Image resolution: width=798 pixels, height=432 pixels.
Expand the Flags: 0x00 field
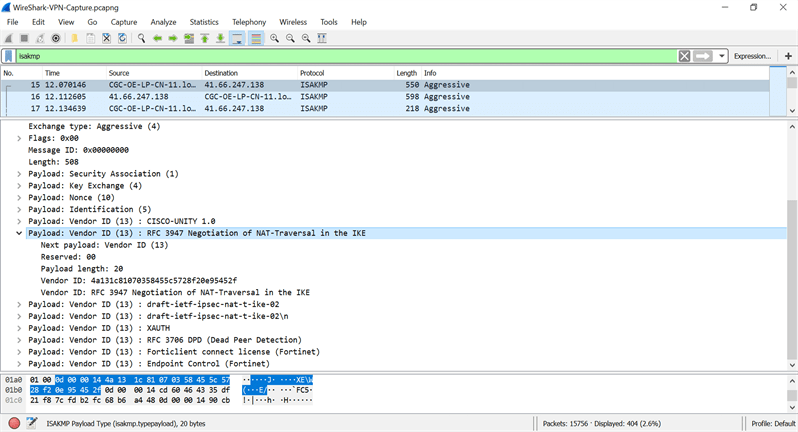(x=19, y=138)
